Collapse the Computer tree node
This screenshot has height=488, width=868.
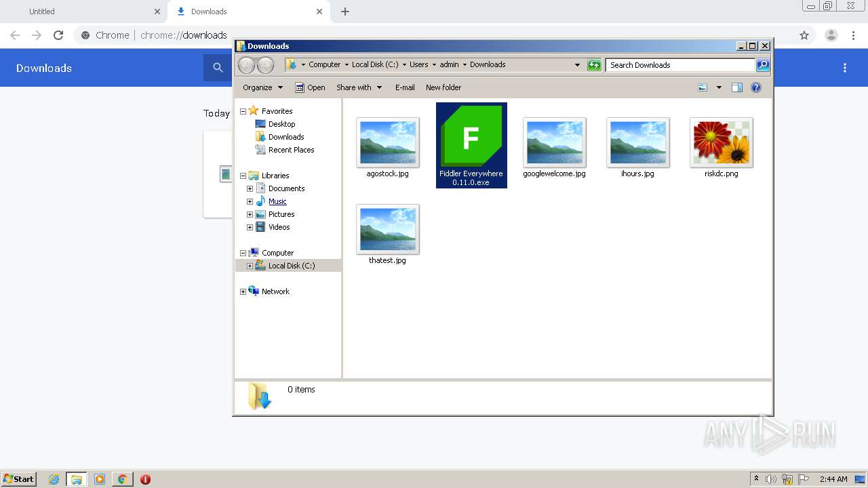coord(243,253)
